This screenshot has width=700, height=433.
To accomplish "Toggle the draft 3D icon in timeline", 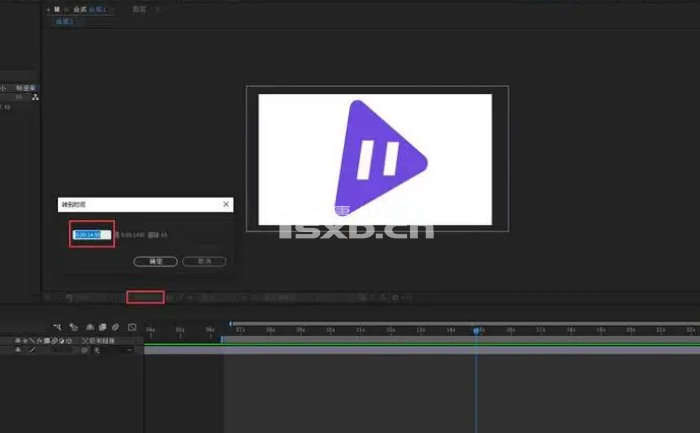I will click(74, 327).
